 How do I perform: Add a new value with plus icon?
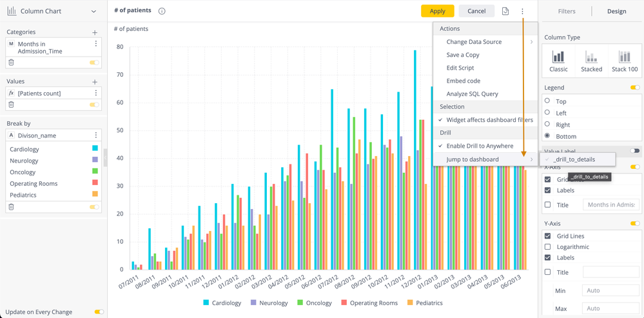95,82
